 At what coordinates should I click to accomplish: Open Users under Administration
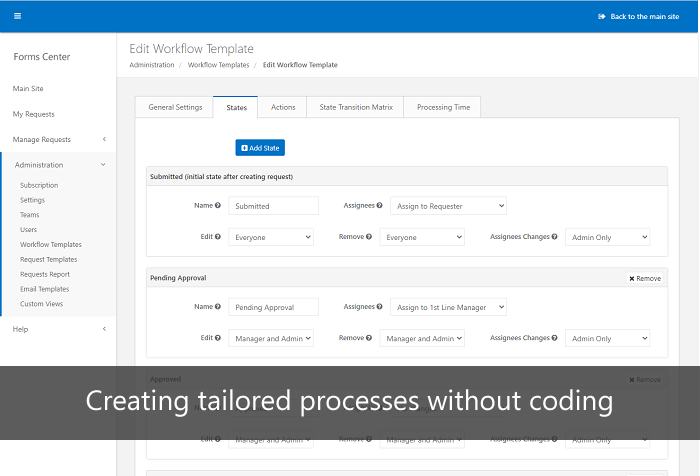point(28,229)
